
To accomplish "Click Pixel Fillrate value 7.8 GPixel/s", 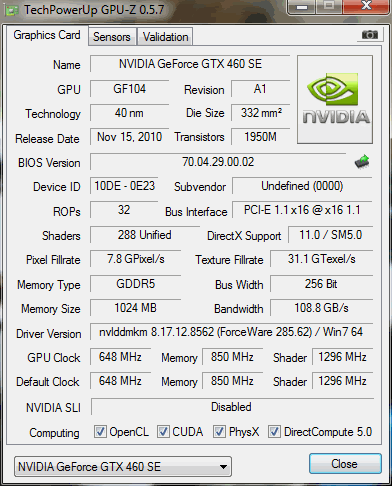I will pyautogui.click(x=136, y=259).
